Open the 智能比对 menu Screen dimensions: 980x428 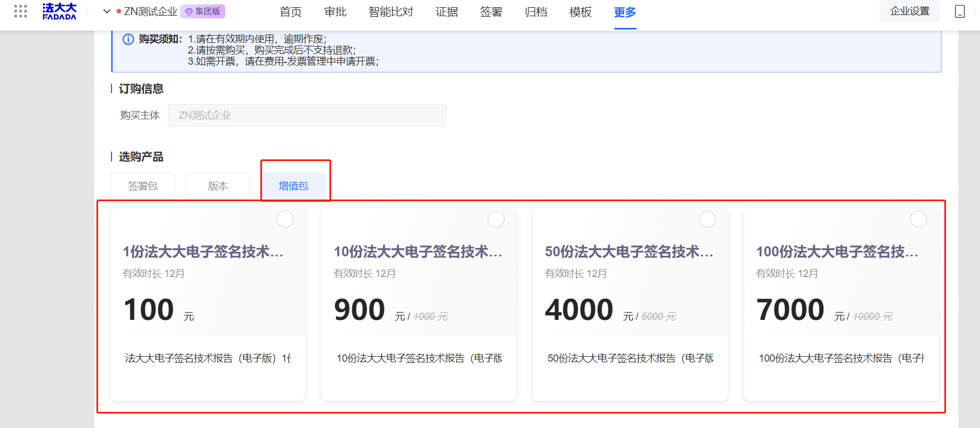click(x=391, y=12)
